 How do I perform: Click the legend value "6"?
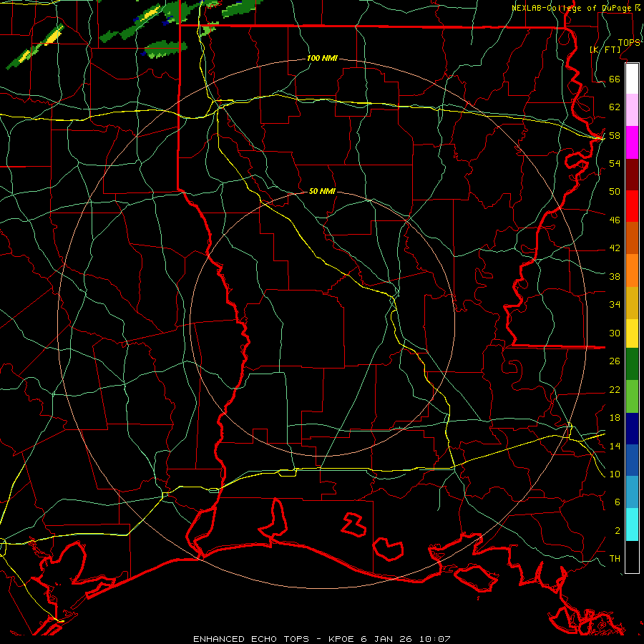coord(617,502)
